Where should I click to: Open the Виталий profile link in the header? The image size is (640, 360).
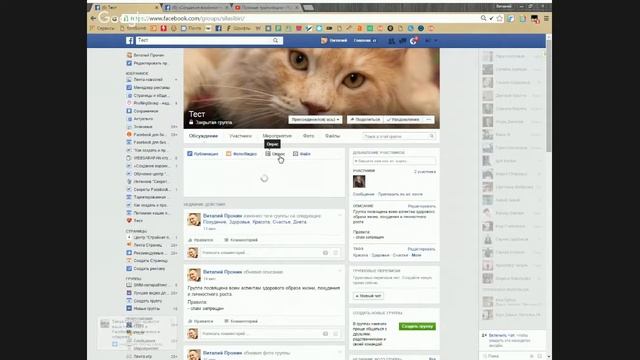[334, 40]
